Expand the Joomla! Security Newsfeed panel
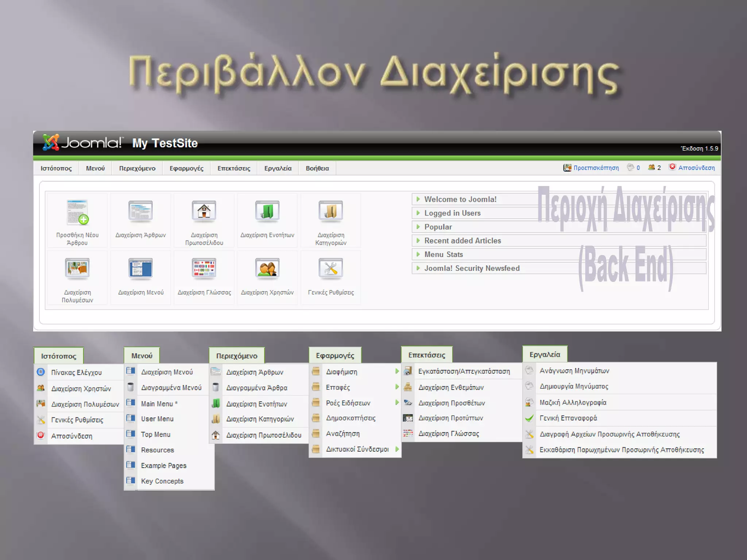 click(472, 268)
